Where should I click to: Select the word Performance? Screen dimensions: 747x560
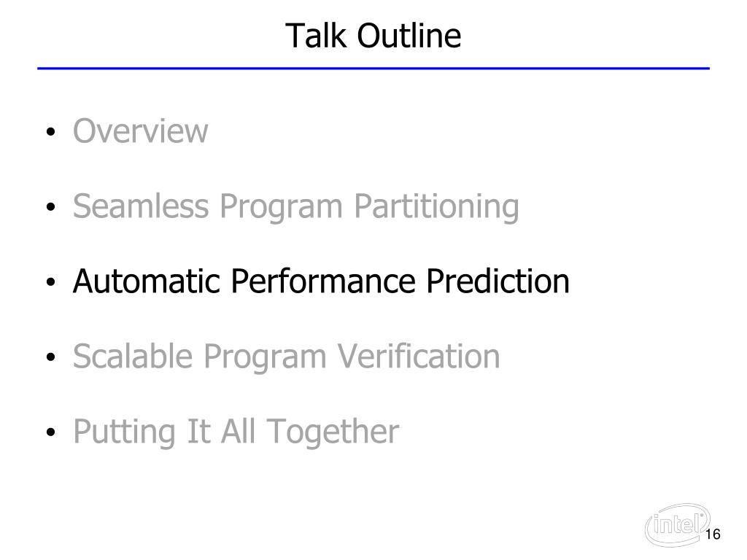click(323, 281)
